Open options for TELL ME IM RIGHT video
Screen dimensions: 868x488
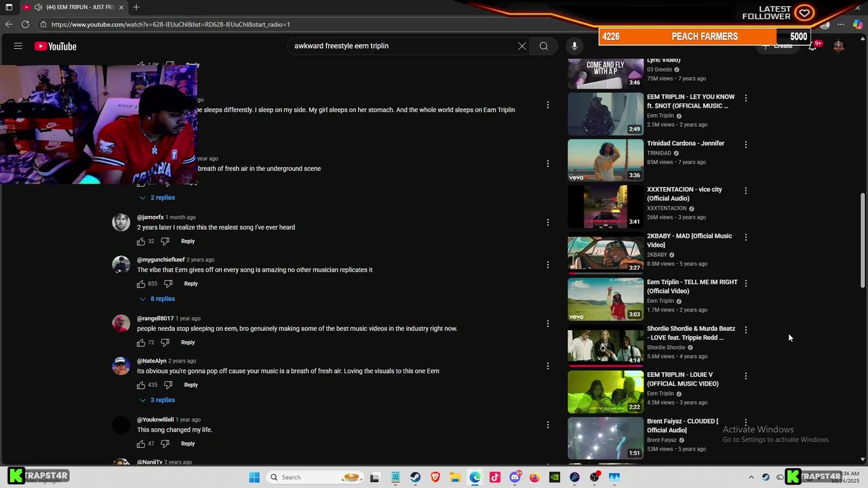tap(746, 283)
